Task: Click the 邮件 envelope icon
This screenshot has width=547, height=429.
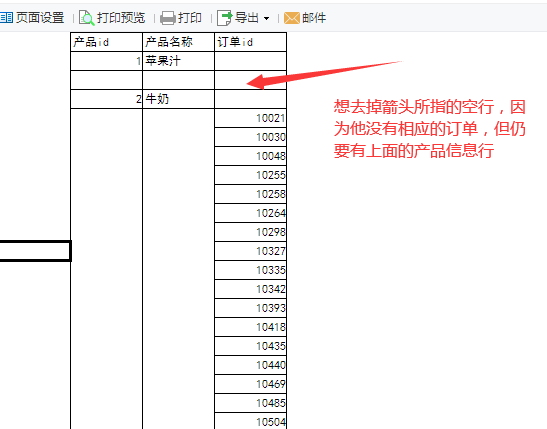Action: tap(292, 18)
